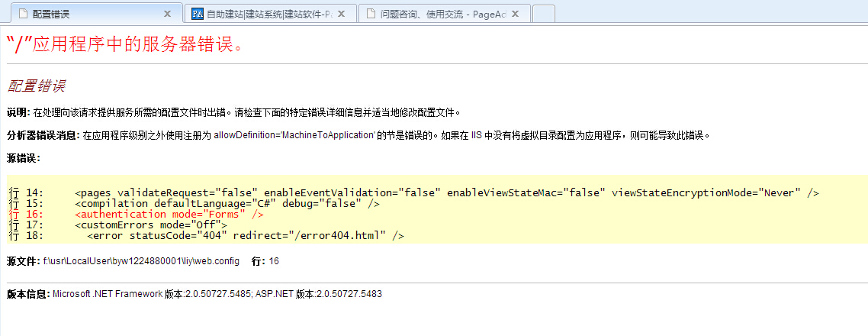Screen dimensions: 868x336
Task: Click the italic 配置错误 subheading
Action: coord(36,86)
